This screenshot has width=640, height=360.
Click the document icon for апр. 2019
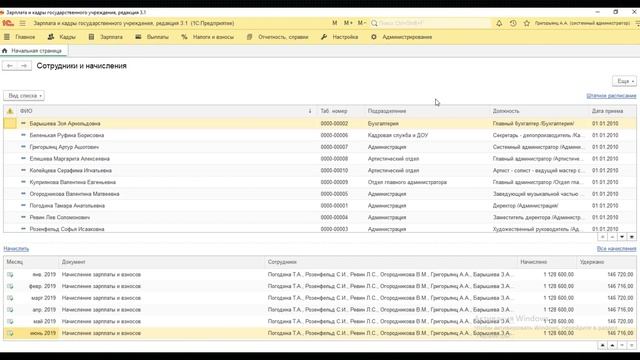click(x=10, y=310)
